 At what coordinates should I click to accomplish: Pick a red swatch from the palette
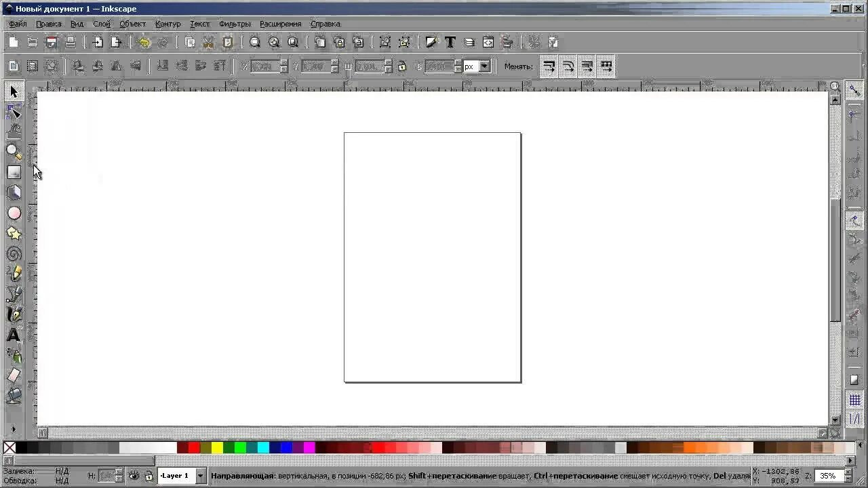pos(192,447)
